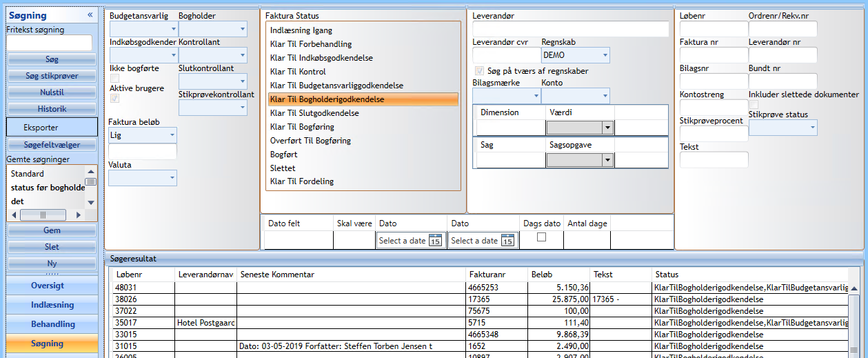Open the Stikprøve status dropdown

[x=783, y=127]
